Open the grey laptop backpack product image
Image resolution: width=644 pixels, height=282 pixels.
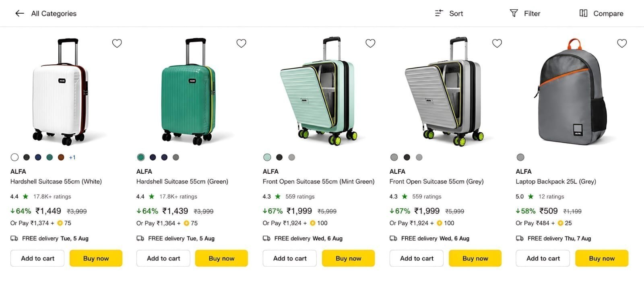click(x=572, y=92)
